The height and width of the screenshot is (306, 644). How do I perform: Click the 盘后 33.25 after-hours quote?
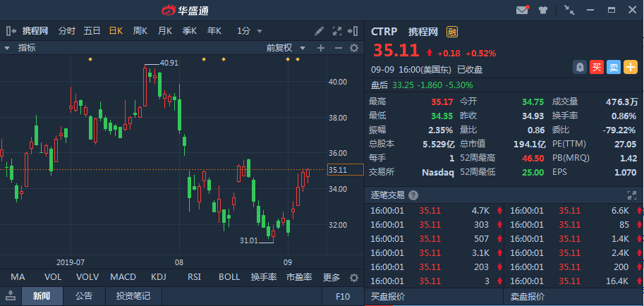click(x=423, y=85)
